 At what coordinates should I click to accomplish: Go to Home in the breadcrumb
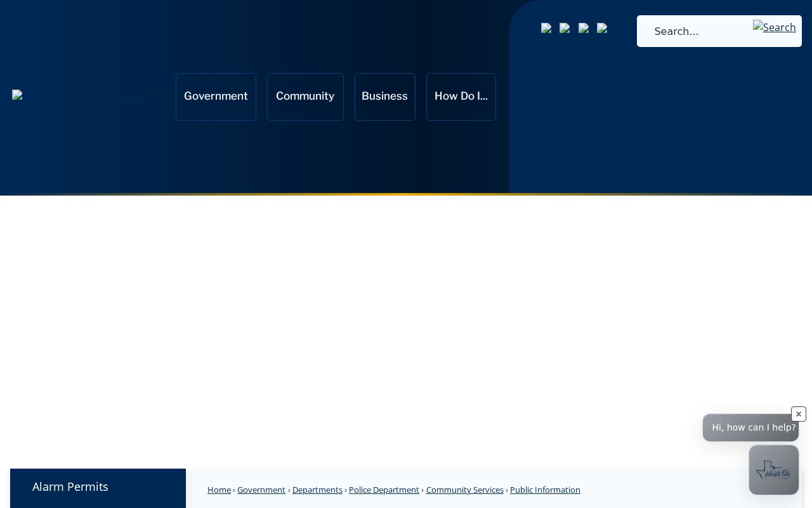point(219,490)
